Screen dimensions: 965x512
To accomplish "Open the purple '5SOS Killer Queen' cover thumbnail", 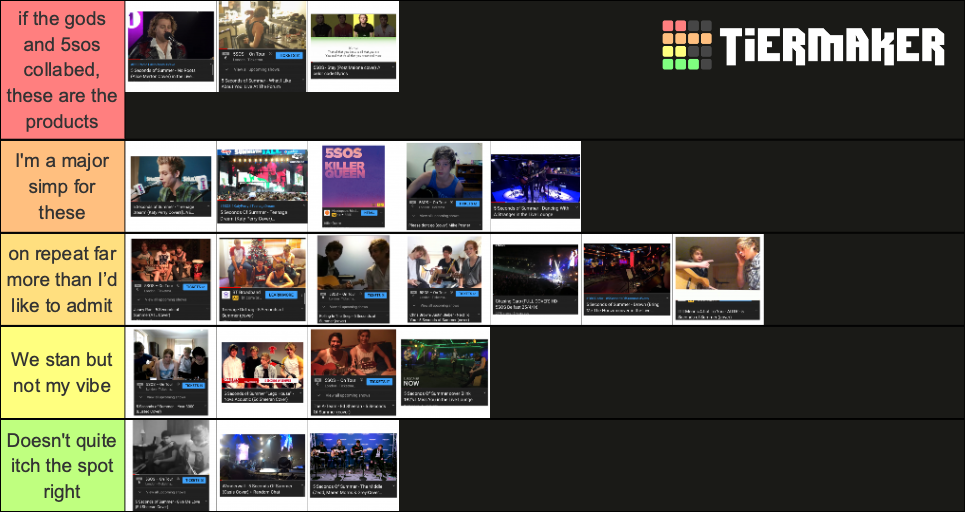I will (354, 186).
